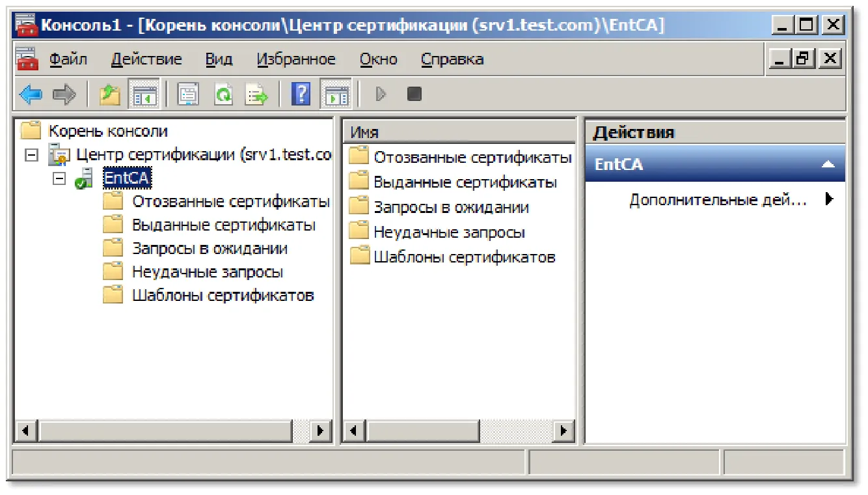The height and width of the screenshot is (495, 868).
Task: Select Неудачные запросы in the console tree
Action: click(x=208, y=272)
